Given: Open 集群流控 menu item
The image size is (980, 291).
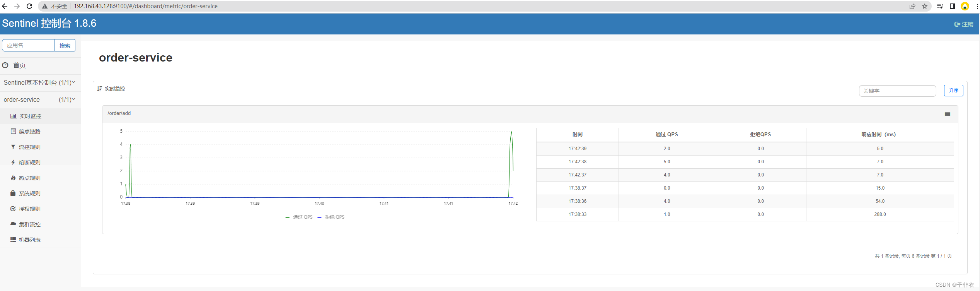Looking at the screenshot, I should (x=40, y=224).
